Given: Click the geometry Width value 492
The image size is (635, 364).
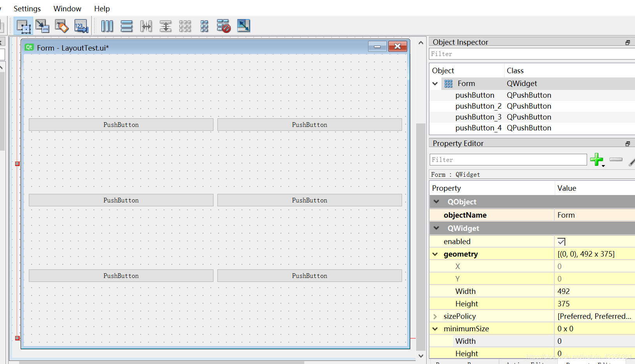Looking at the screenshot, I should click(x=595, y=292).
